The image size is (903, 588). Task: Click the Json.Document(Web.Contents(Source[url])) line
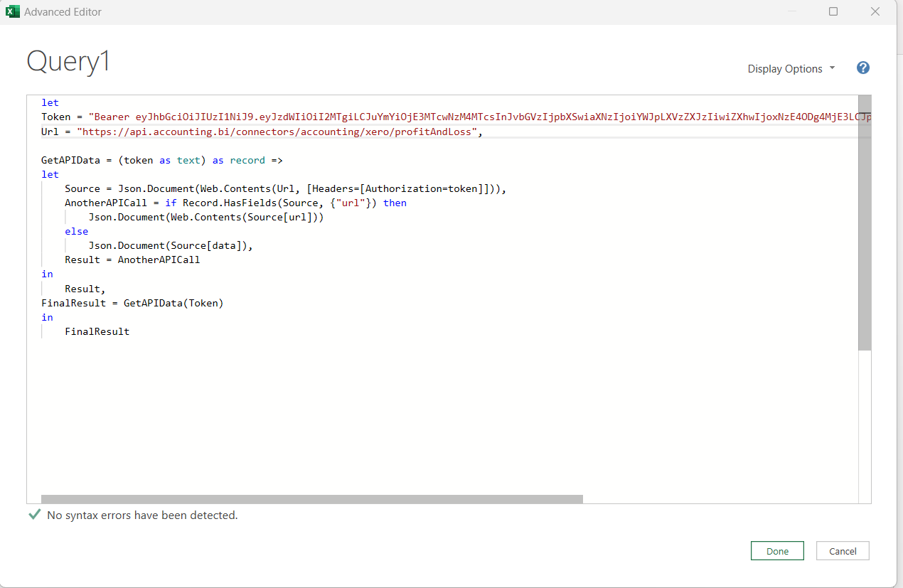tap(206, 217)
